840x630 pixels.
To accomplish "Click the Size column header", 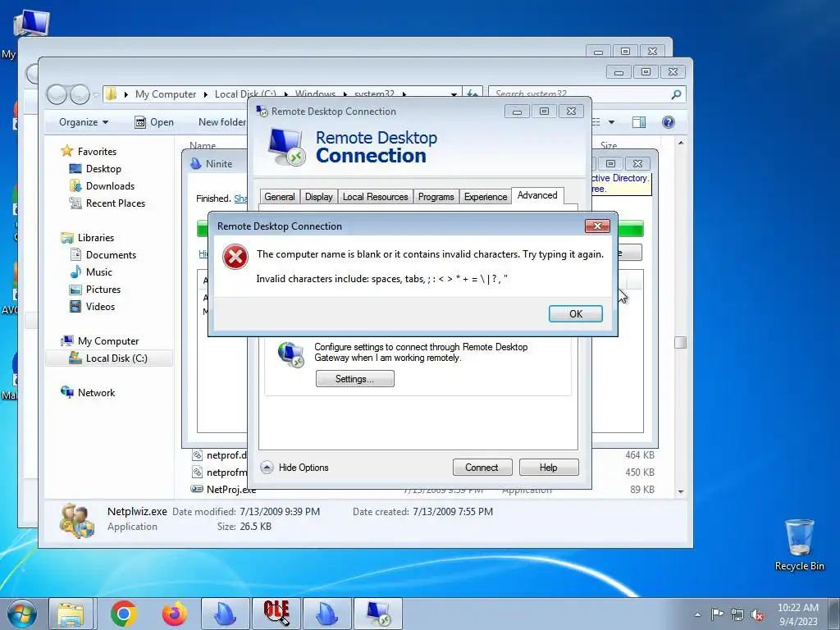I will pyautogui.click(x=609, y=145).
